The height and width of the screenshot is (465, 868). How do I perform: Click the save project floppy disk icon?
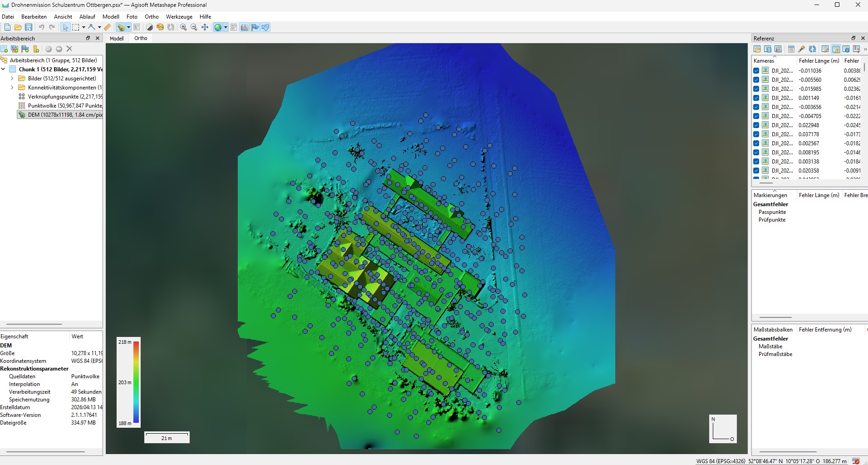tap(29, 27)
